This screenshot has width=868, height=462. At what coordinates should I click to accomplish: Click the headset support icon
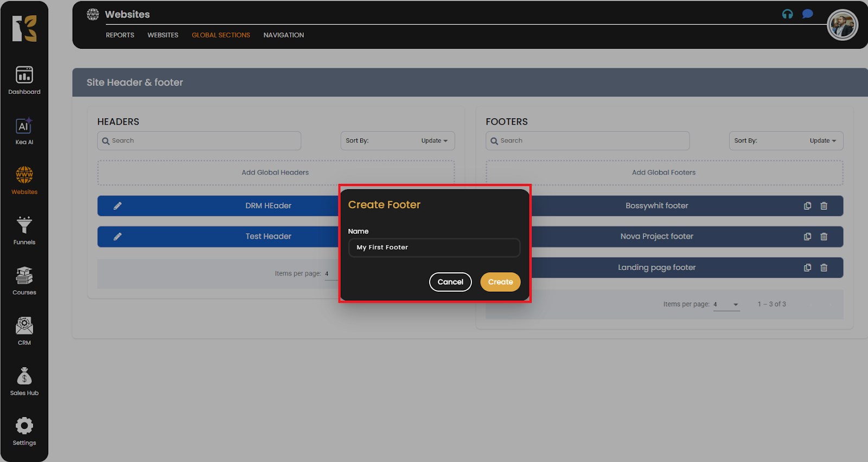pyautogui.click(x=787, y=14)
